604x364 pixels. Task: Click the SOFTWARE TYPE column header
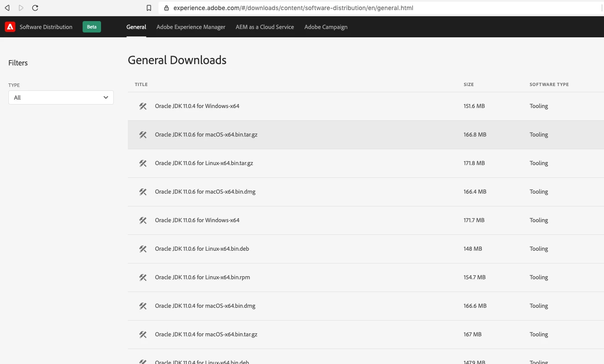[x=549, y=84]
